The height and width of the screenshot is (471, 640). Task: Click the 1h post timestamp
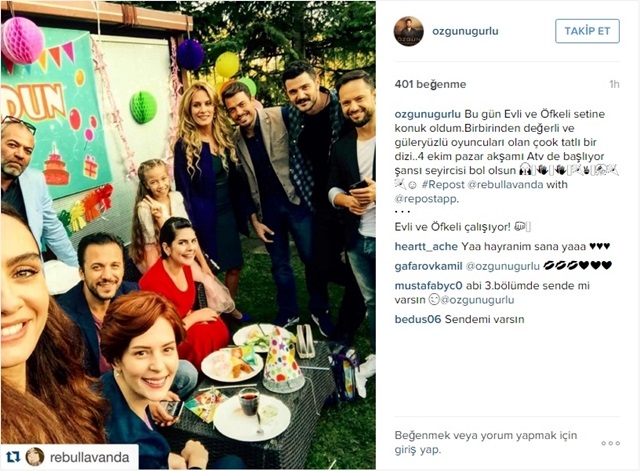[x=614, y=84]
